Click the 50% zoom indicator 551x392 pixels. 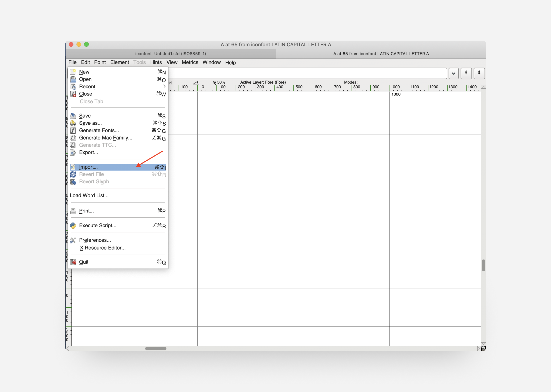click(219, 82)
